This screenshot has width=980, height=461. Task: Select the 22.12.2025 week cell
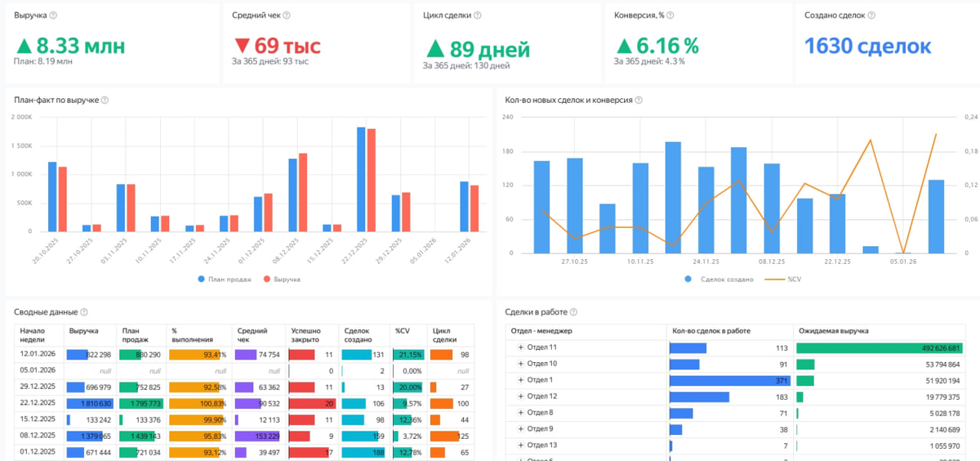(40, 404)
